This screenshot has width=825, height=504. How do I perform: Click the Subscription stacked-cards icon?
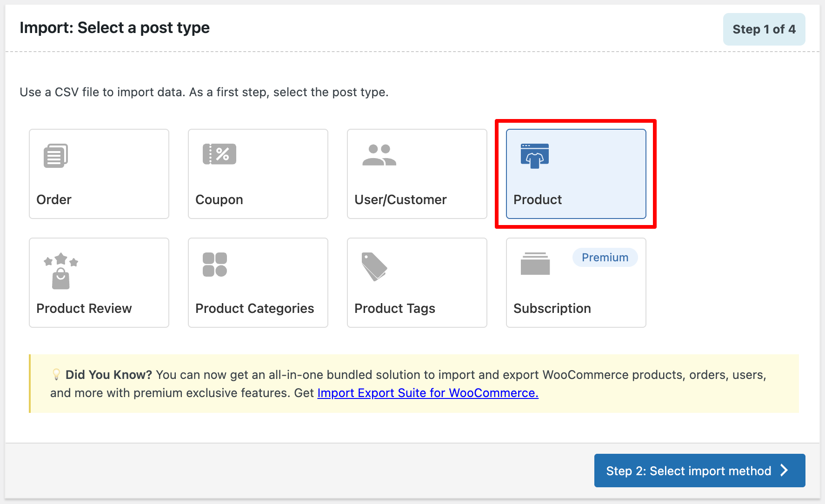[535, 263]
